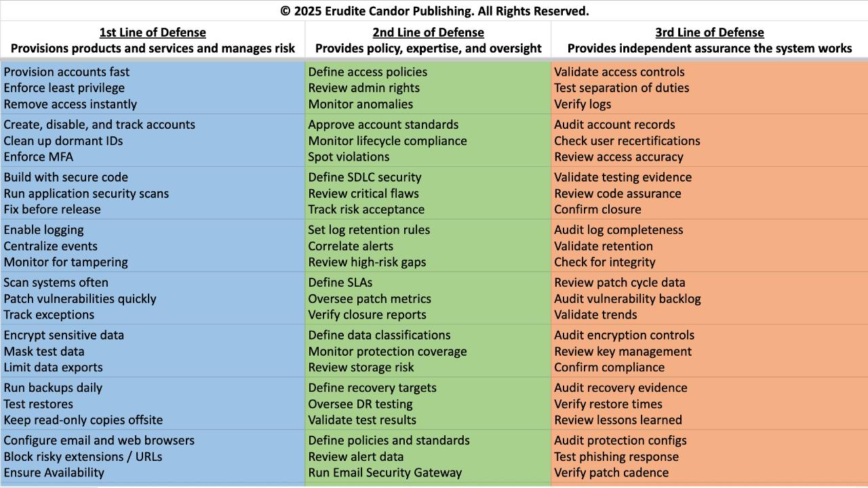Image resolution: width=868 pixels, height=488 pixels.
Task: Select 'Block risky extensions / URLs' entry
Action: [x=83, y=457]
